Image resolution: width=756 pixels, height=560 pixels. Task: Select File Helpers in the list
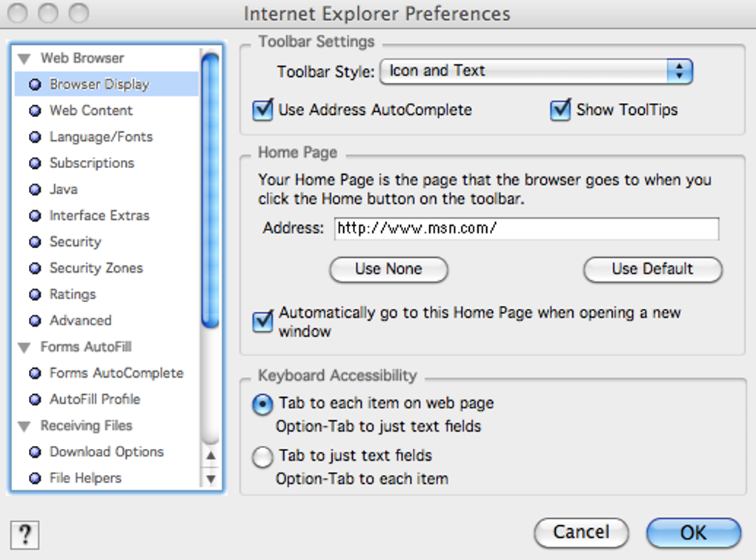[85, 478]
